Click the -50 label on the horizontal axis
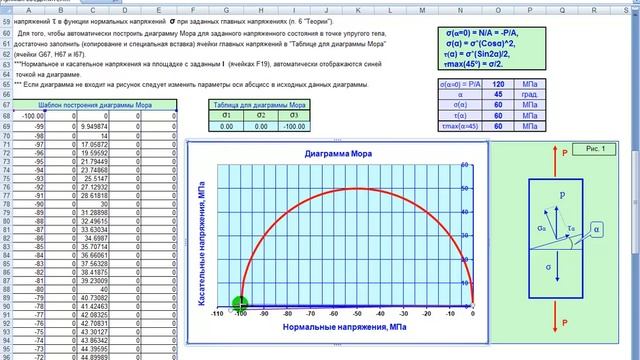 [x=357, y=314]
